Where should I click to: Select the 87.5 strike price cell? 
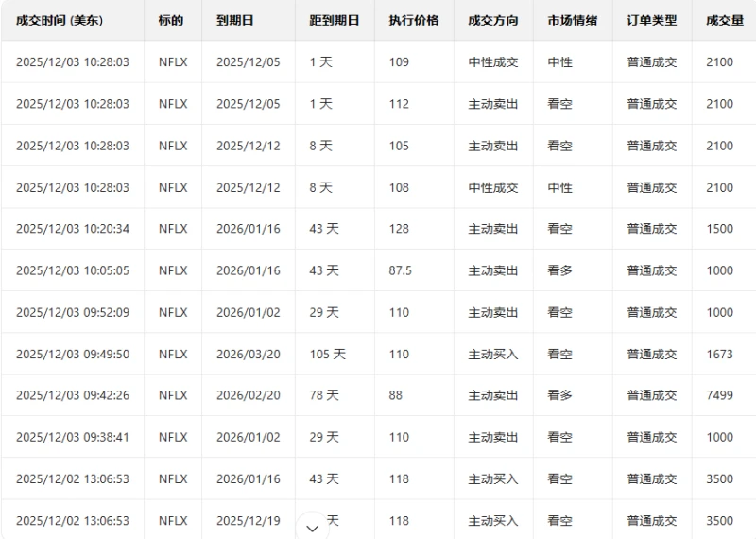click(x=400, y=270)
